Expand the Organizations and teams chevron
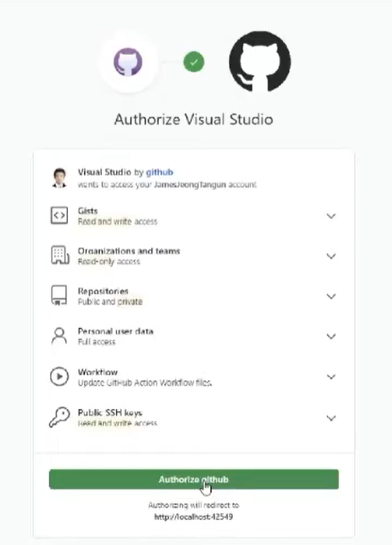 (331, 256)
